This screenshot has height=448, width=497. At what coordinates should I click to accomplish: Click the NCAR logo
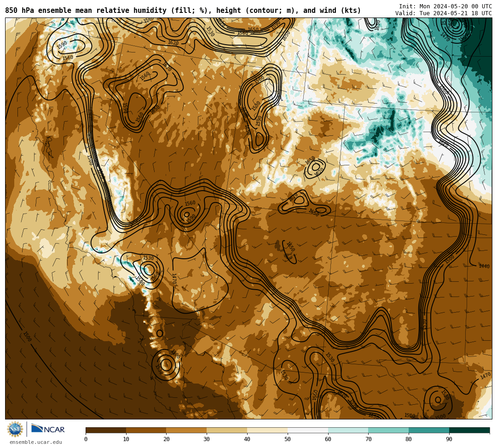[x=48, y=429]
